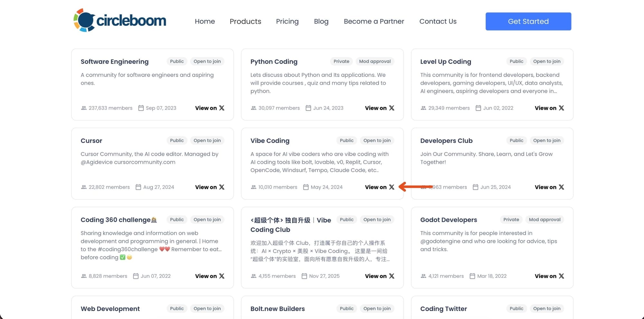Open View on X for Developers Club
The width and height of the screenshot is (644, 319).
(x=549, y=187)
